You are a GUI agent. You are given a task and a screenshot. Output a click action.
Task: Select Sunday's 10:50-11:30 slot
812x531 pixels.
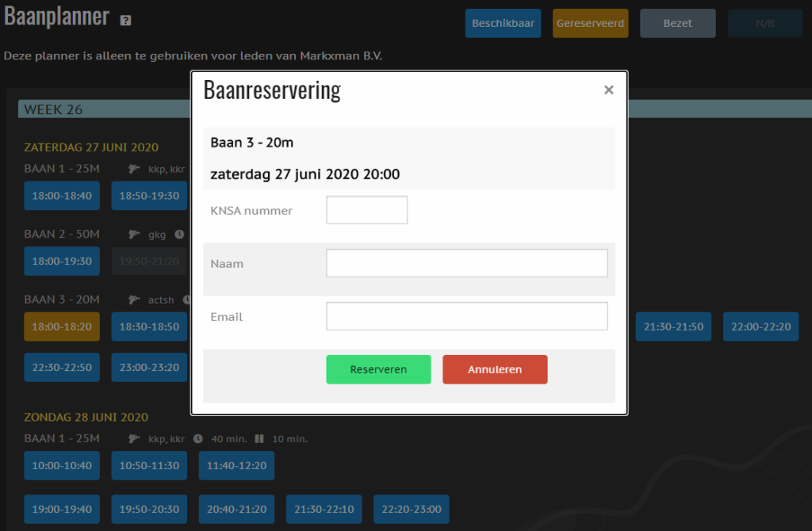click(149, 466)
